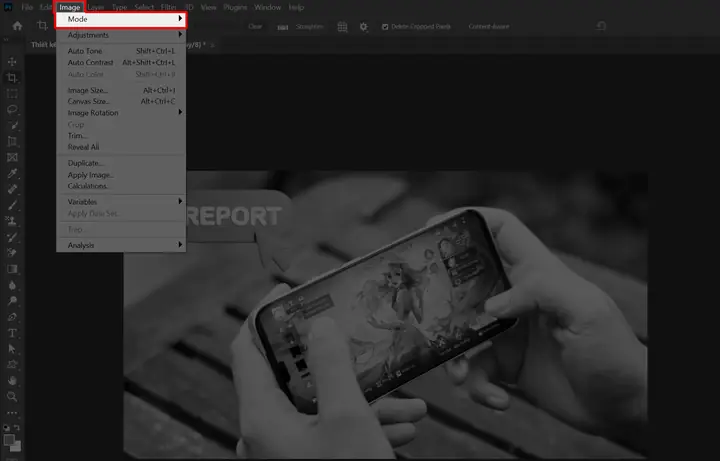Select the Healing Brush tool
This screenshot has width=720, height=461.
click(12, 189)
